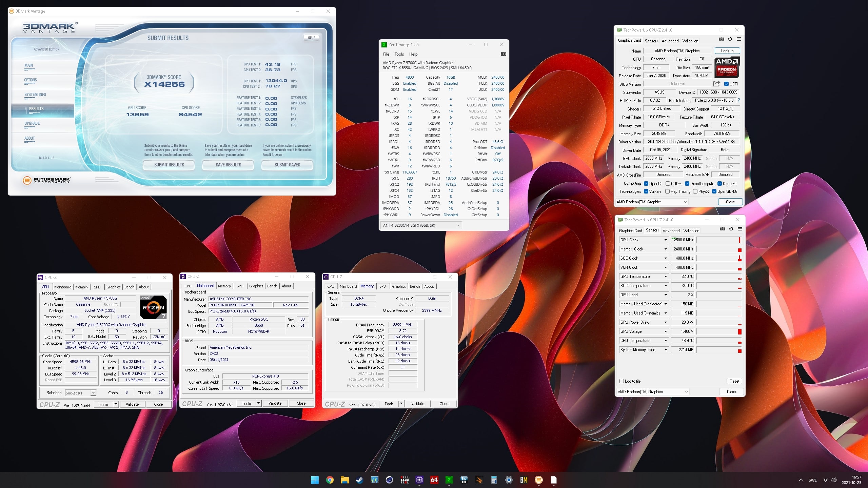Click the volume speaker tray icon

tap(834, 480)
